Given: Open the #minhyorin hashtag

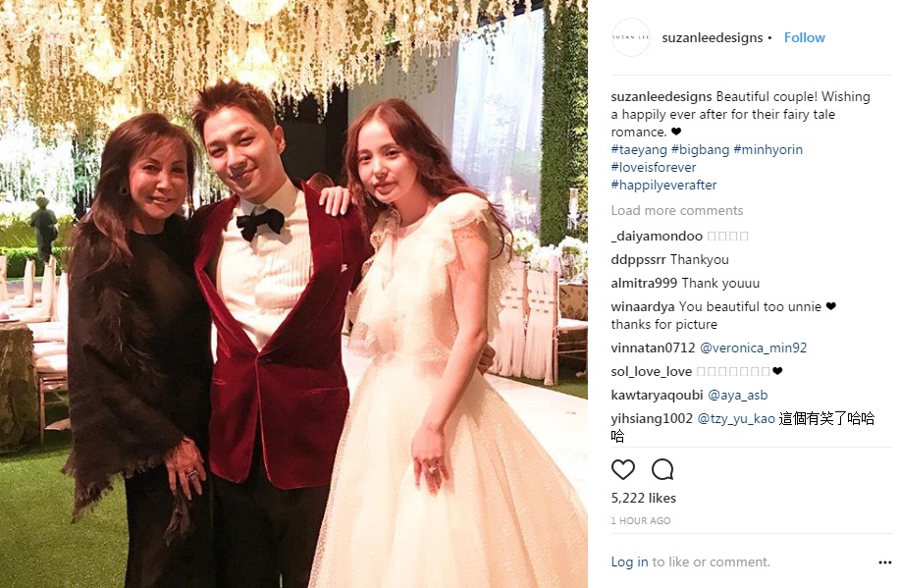Looking at the screenshot, I should pos(767,150).
